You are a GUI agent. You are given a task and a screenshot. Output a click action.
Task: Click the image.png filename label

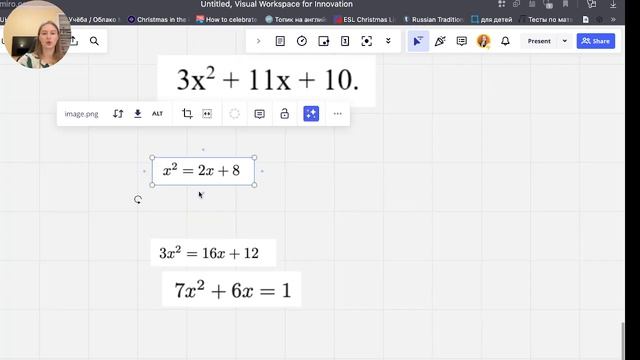[82, 114]
